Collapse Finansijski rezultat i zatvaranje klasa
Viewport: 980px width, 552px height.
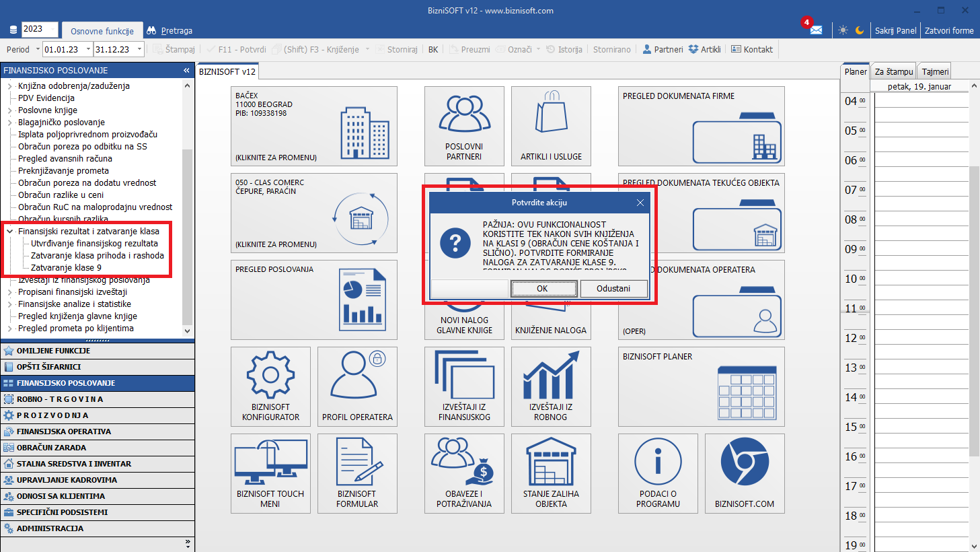10,232
